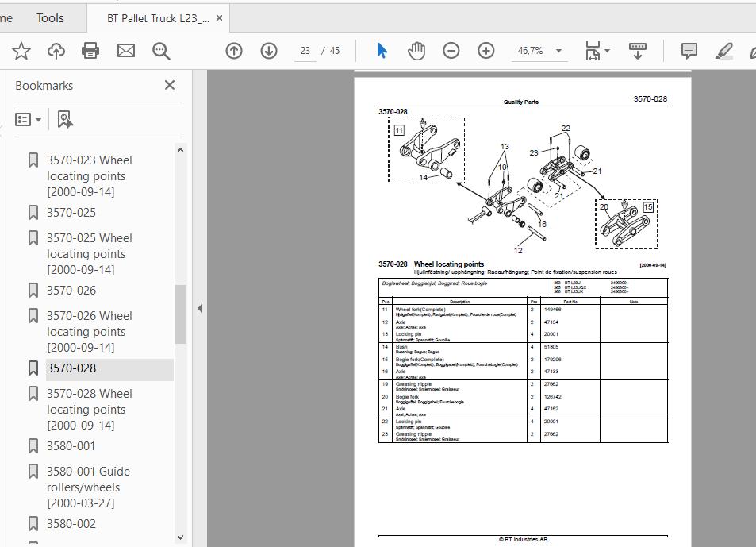Click part number 149466 in the table
The height and width of the screenshot is (547, 756).
pyautogui.click(x=553, y=310)
